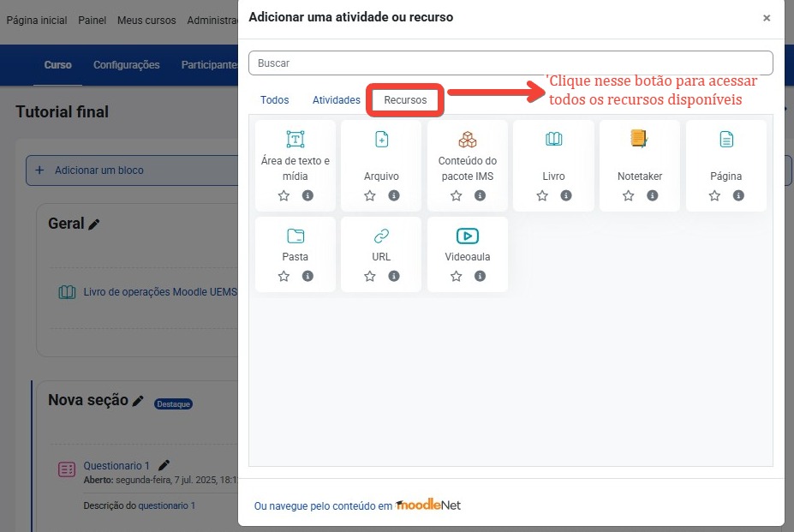View info details for Videoaula resource

pos(479,276)
